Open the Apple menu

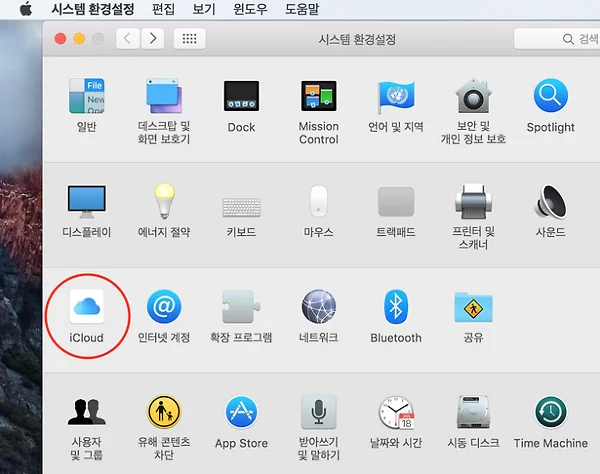pos(26,8)
